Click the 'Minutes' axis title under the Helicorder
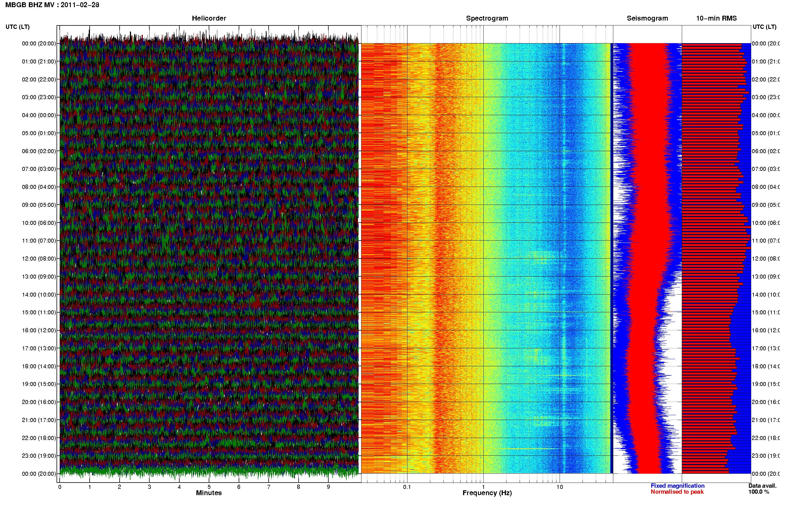 [x=209, y=493]
